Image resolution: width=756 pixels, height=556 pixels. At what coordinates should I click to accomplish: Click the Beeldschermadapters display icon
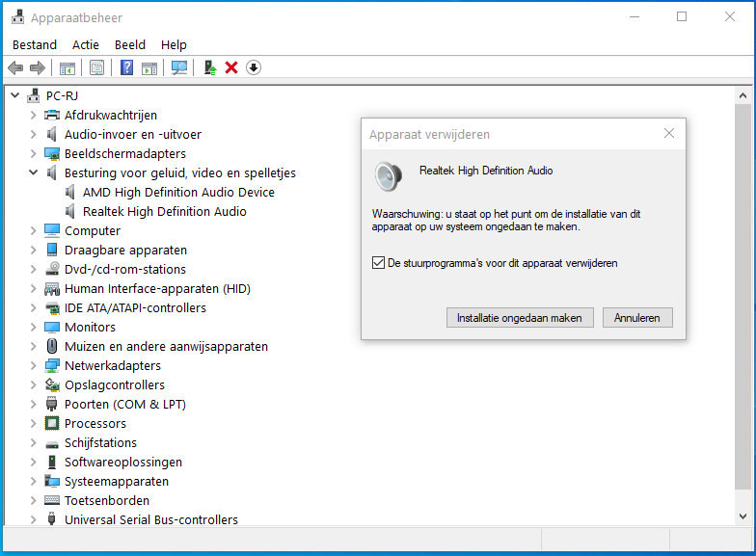[x=52, y=154]
